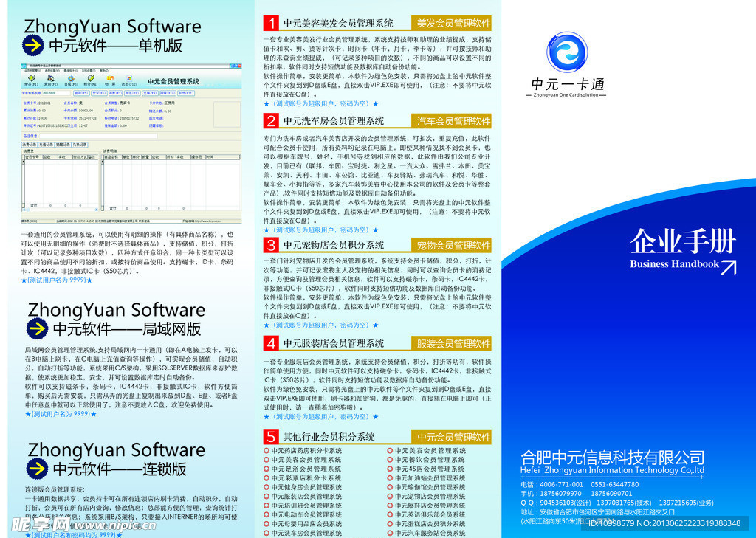Click the 发卡(F6) button
Image resolution: width=756 pixels, height=538 pixels.
coord(96,92)
